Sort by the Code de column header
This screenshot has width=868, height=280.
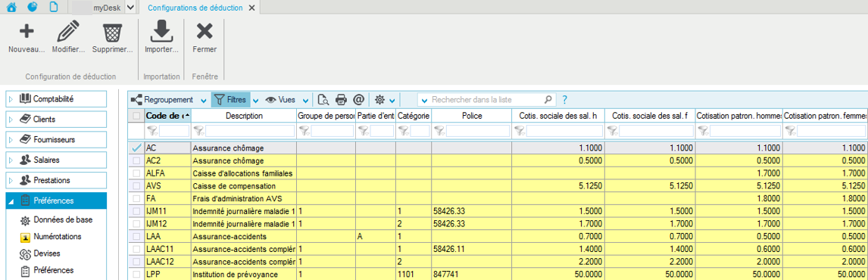[167, 116]
